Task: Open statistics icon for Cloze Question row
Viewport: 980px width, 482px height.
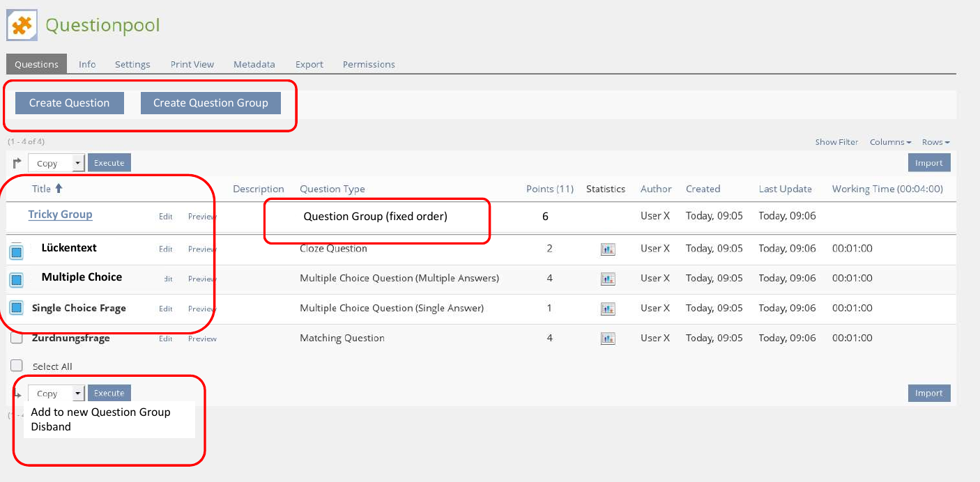Action: click(x=608, y=249)
